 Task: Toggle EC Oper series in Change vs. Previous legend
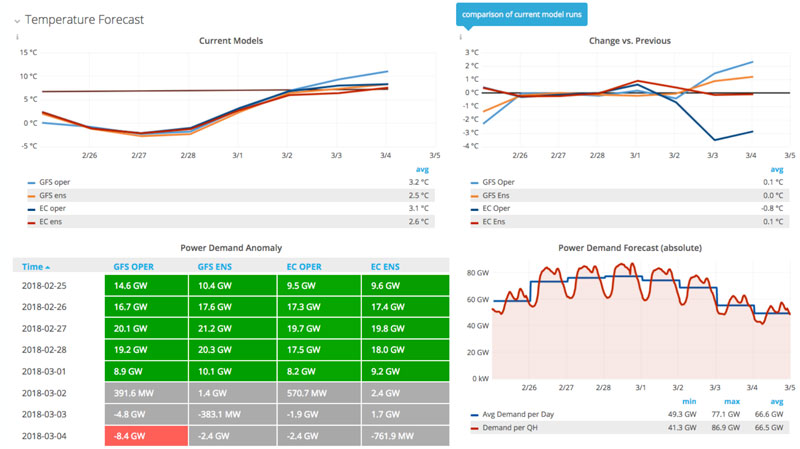496,209
